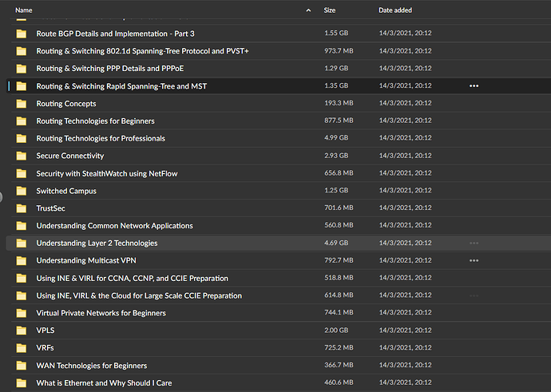
Task: Click the 2.00 GB size value
Action: click(x=336, y=331)
